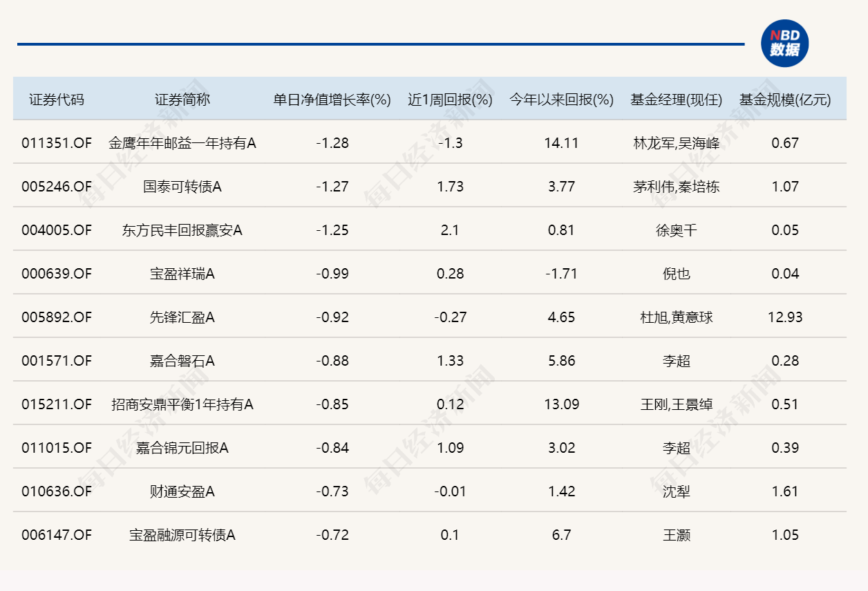This screenshot has height=591, width=868.
Task: Click the 近1周回报(%) column header
Action: [x=450, y=100]
